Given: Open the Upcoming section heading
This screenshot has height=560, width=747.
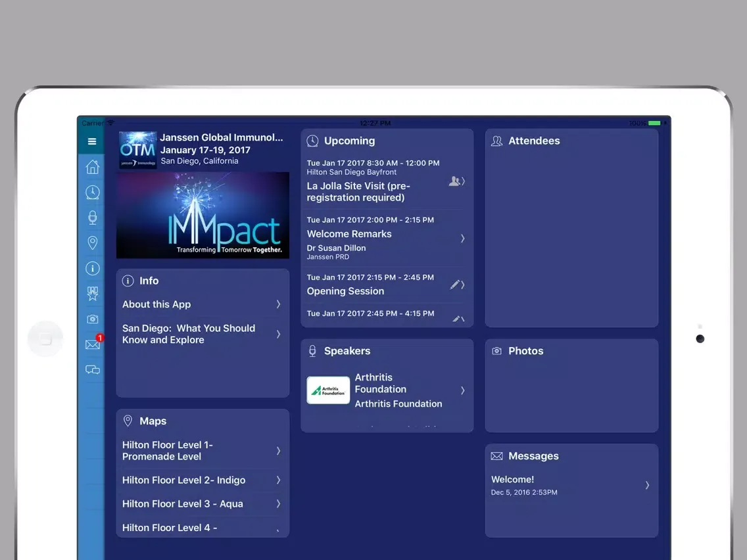Looking at the screenshot, I should pyautogui.click(x=350, y=141).
